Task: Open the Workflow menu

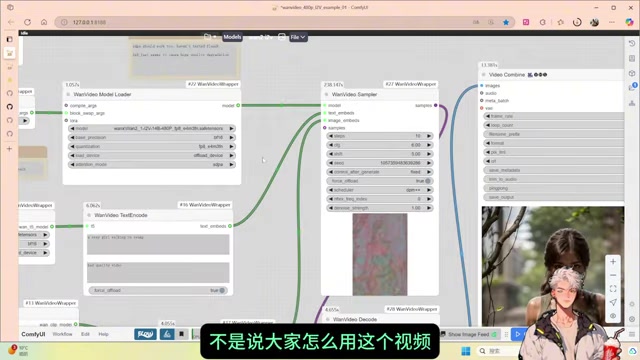Action: click(62, 334)
